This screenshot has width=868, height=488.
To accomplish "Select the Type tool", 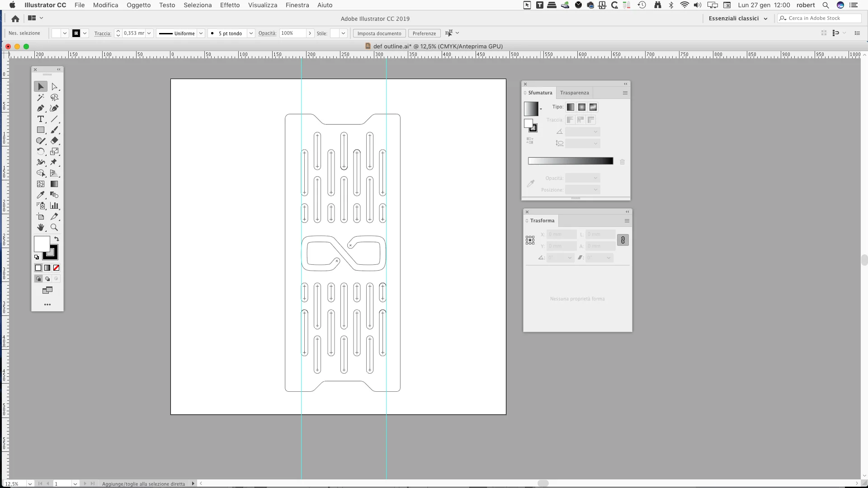I will (41, 119).
